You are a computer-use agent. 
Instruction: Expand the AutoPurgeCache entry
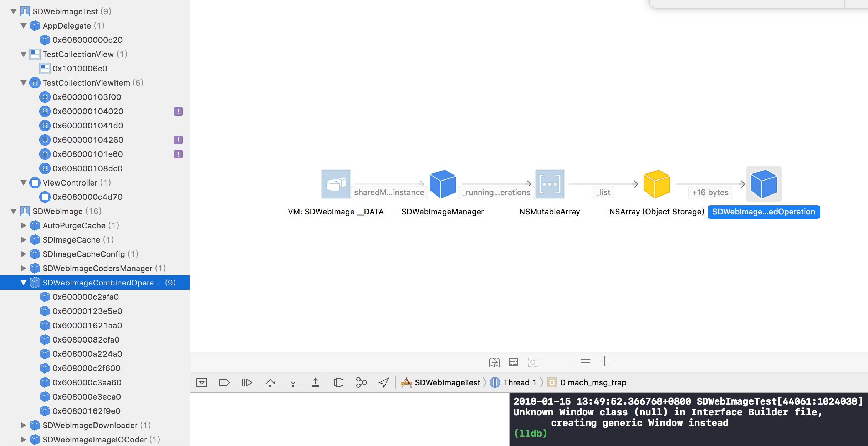tap(24, 225)
